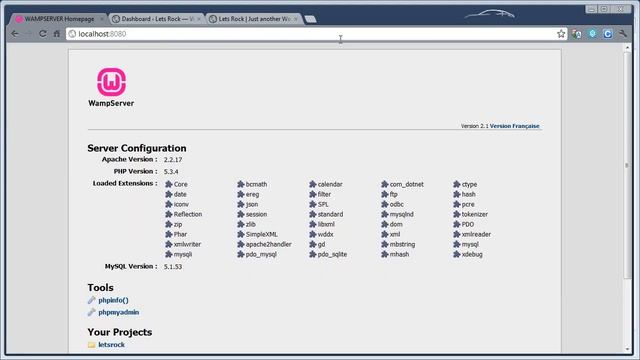Click the mysqlnd extension text

(x=402, y=214)
